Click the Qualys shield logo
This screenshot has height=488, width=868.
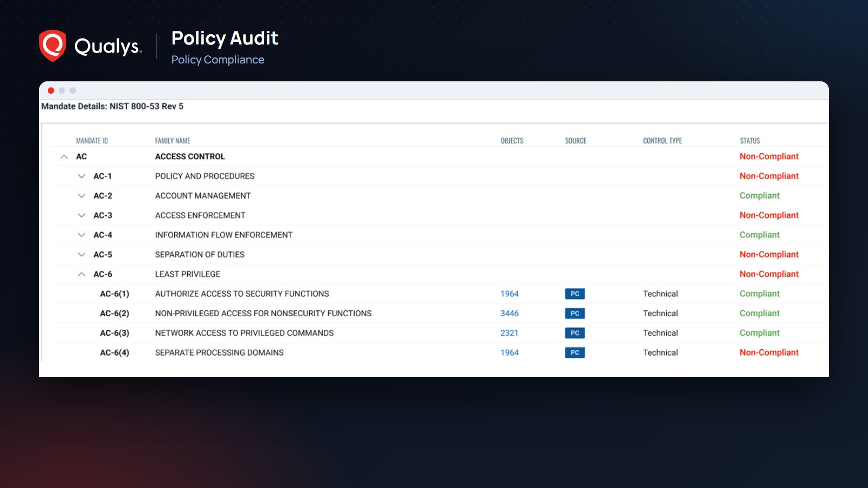click(53, 46)
